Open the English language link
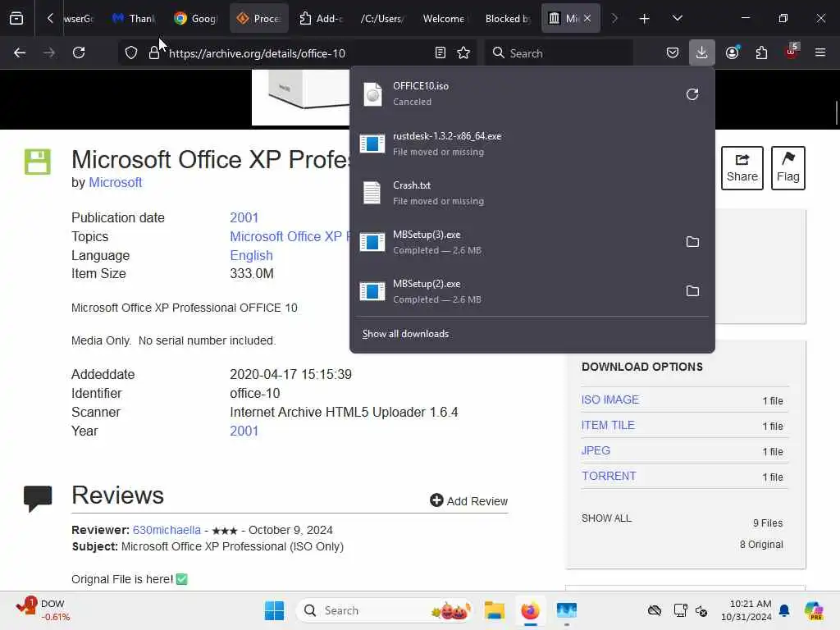Screen dimensions: 840x630 click(x=251, y=256)
